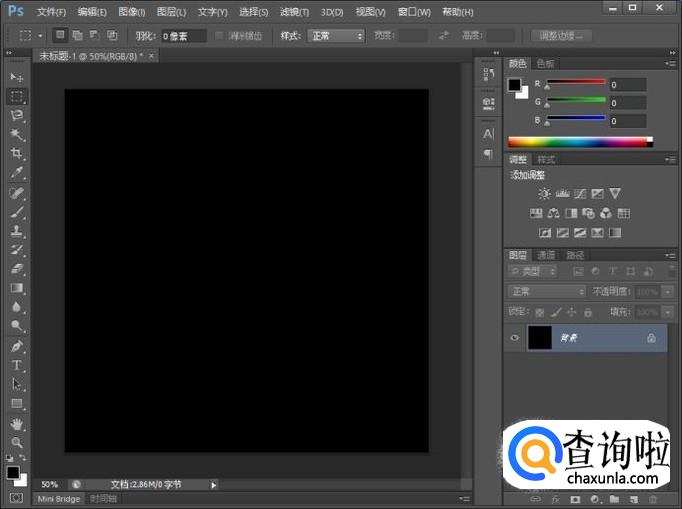Expand the document status info arrow
This screenshot has width=682, height=509.
[213, 484]
